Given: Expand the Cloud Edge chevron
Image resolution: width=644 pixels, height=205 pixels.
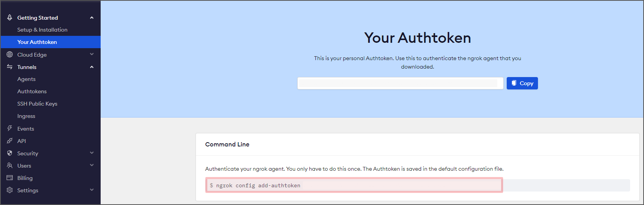Looking at the screenshot, I should [x=92, y=54].
